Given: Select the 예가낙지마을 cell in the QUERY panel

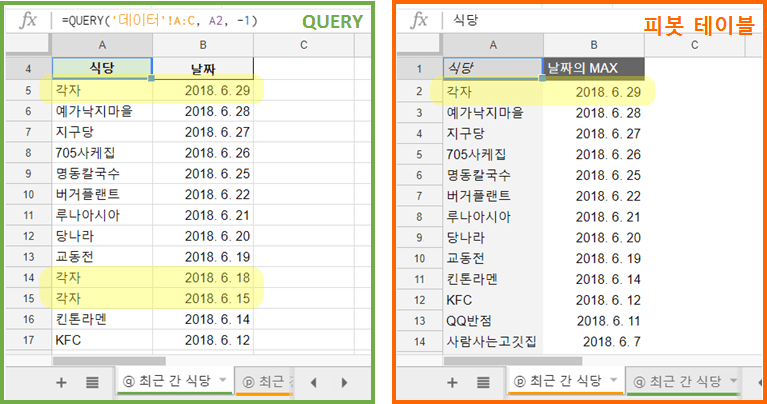Looking at the screenshot, I should 100,111.
